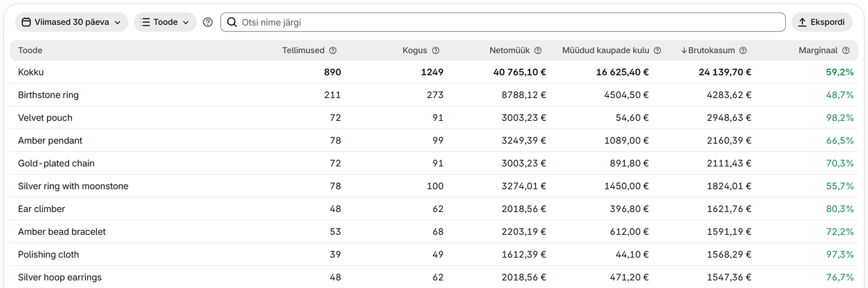Click the Otsi nime järgi search field
The width and height of the screenshot is (868, 288).
[x=503, y=22]
